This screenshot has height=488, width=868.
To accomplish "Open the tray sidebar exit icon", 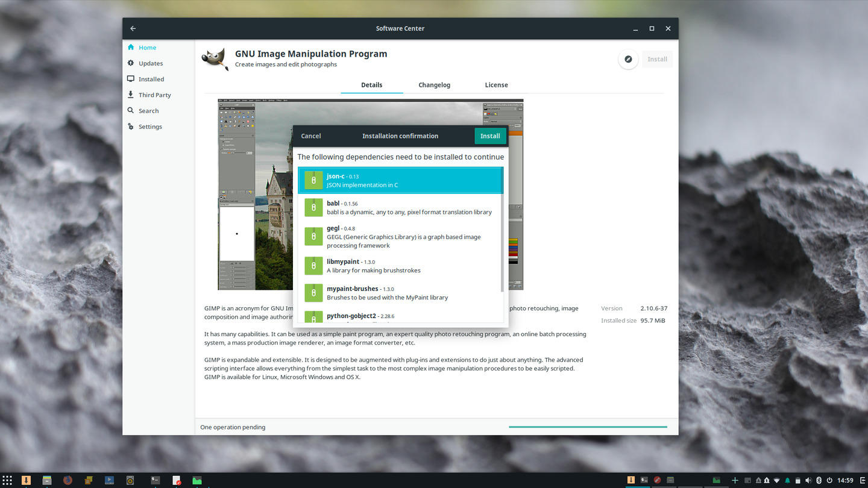I will pyautogui.click(x=862, y=480).
